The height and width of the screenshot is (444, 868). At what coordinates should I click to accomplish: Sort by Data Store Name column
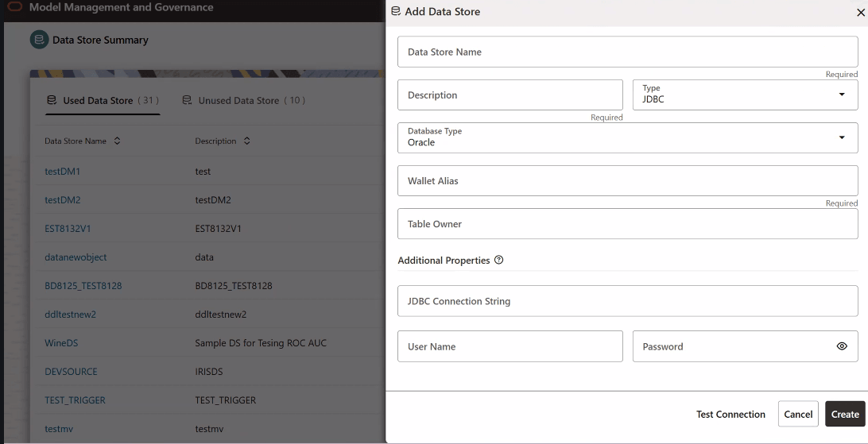click(117, 141)
